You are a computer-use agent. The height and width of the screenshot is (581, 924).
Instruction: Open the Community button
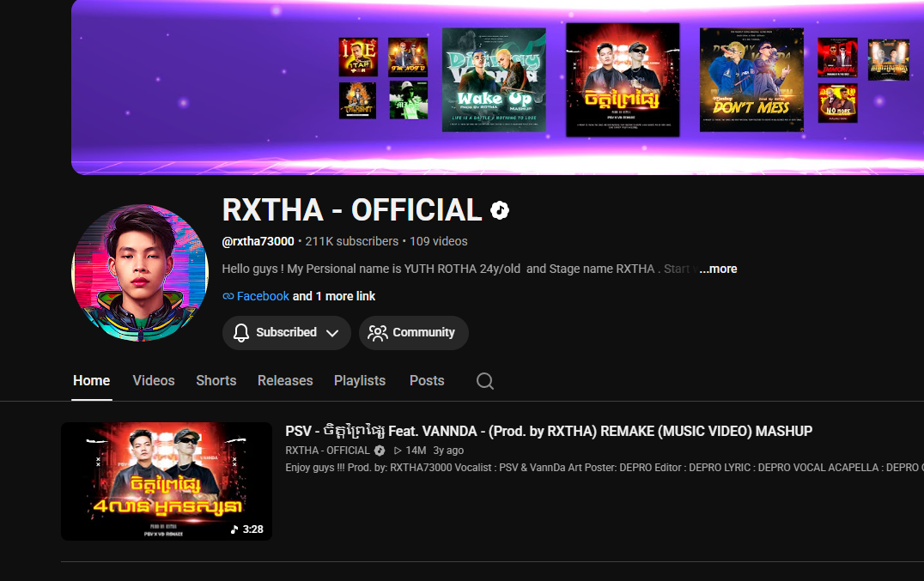point(414,333)
